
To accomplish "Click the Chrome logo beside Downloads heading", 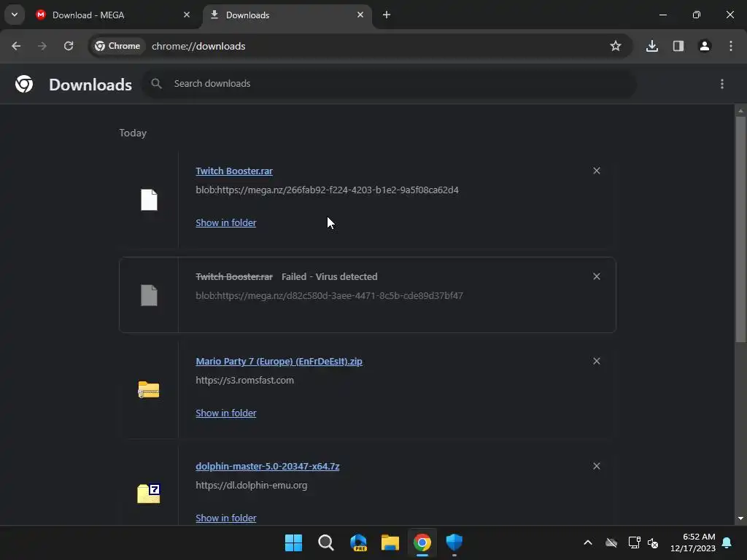I will click(24, 84).
